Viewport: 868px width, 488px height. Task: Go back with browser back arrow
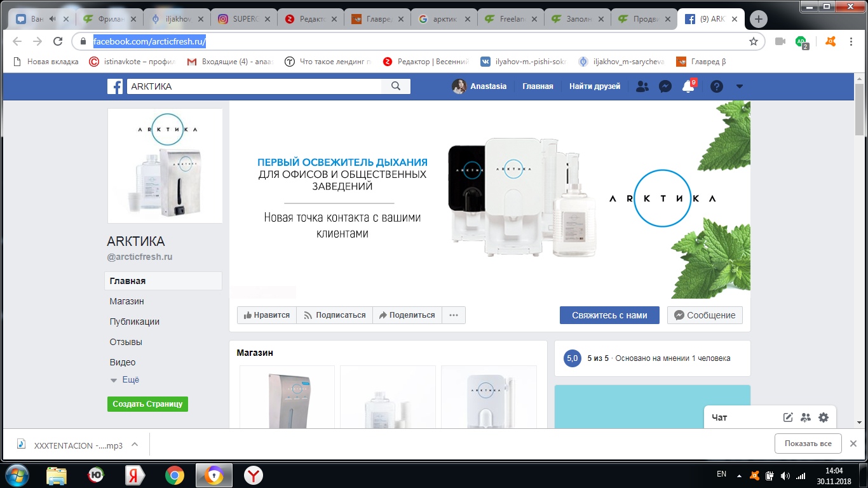[x=17, y=41]
